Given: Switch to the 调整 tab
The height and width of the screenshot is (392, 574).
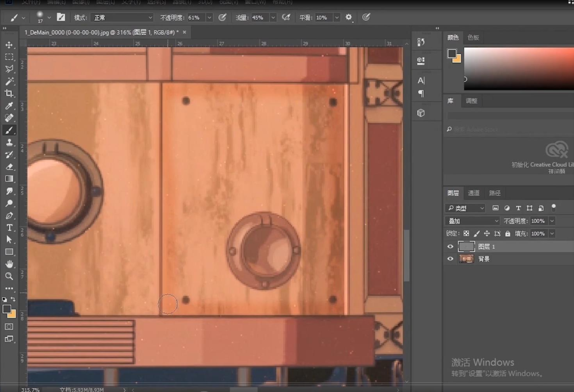Looking at the screenshot, I should pyautogui.click(x=471, y=101).
